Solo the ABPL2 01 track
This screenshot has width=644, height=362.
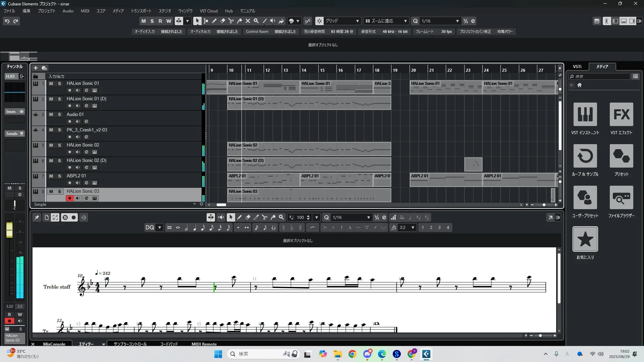(59, 176)
